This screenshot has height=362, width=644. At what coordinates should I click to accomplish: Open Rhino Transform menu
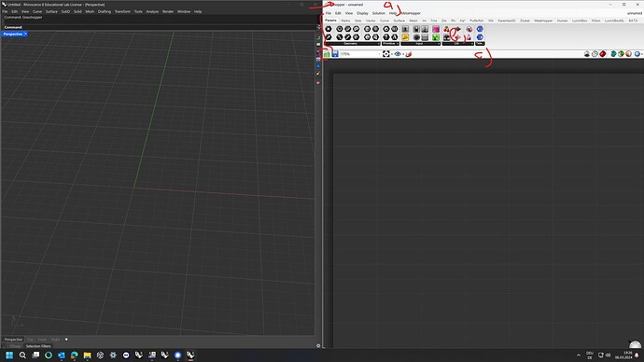tap(122, 11)
